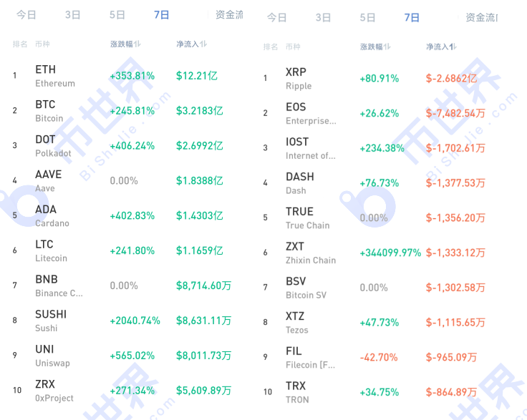Viewport: 527px width, 420px height.
Task: Open the BTC Bitcoin entry
Action: coord(49,111)
